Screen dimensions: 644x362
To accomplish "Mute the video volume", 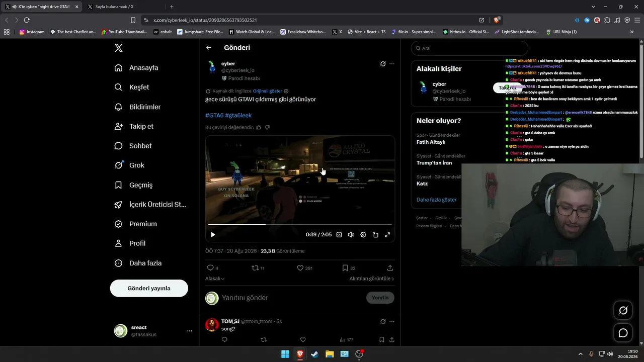I will click(x=351, y=235).
